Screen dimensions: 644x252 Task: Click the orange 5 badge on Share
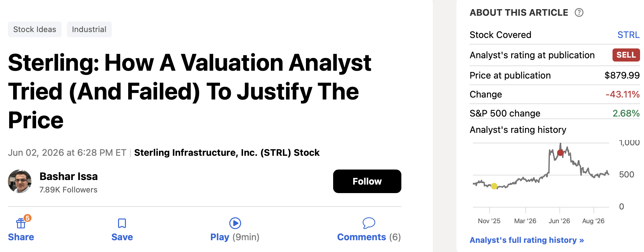28,218
